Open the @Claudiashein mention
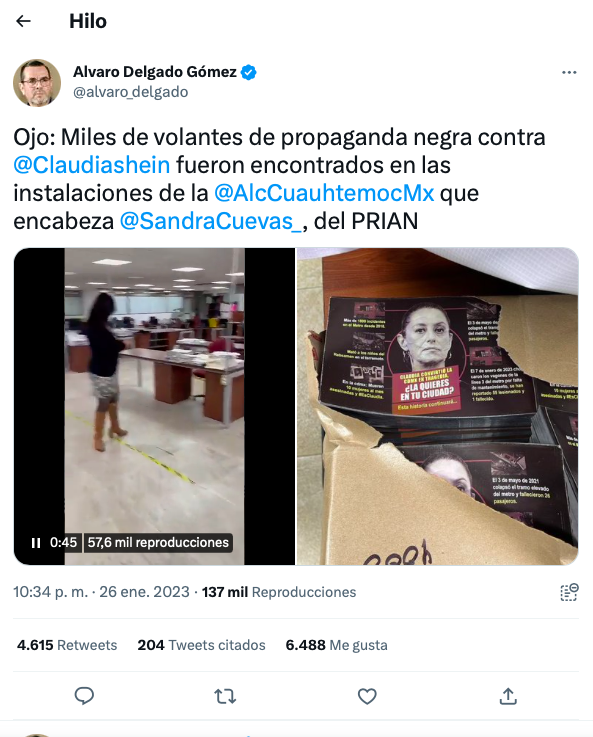This screenshot has width=593, height=737. point(92,165)
